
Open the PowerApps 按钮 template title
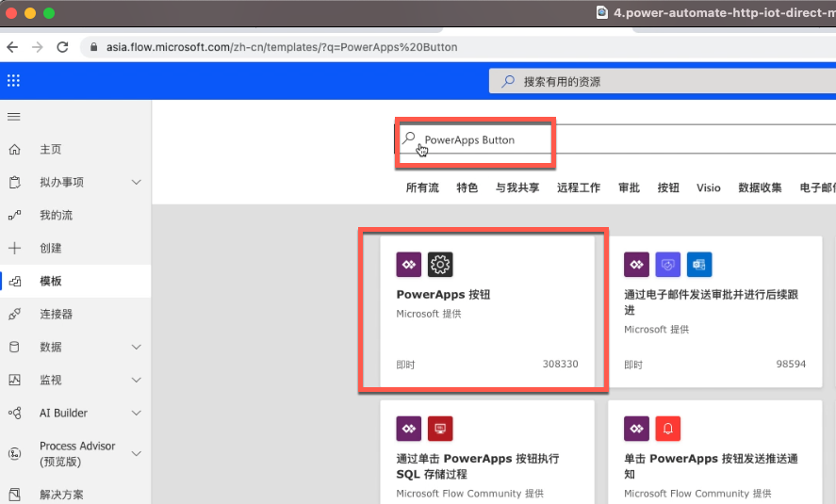443,295
